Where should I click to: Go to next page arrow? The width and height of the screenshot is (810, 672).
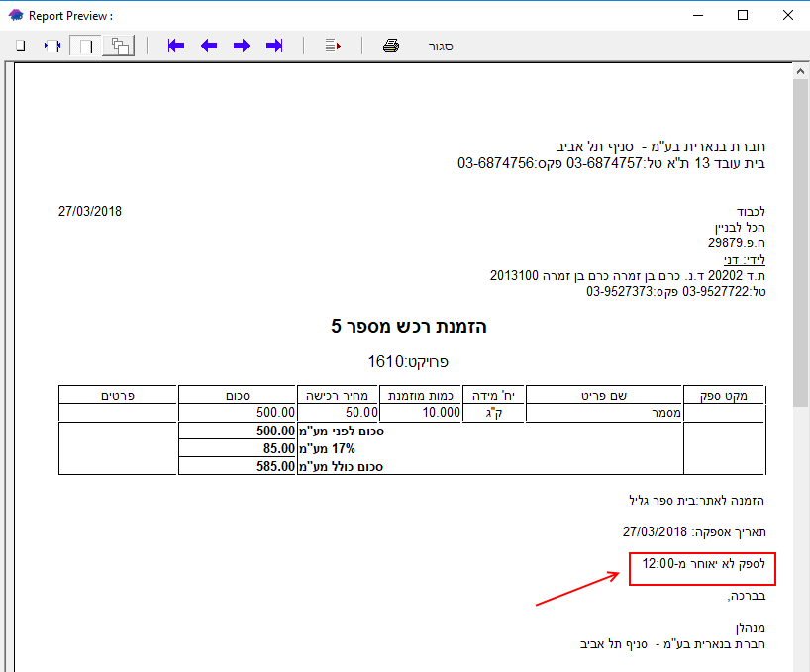[x=242, y=46]
